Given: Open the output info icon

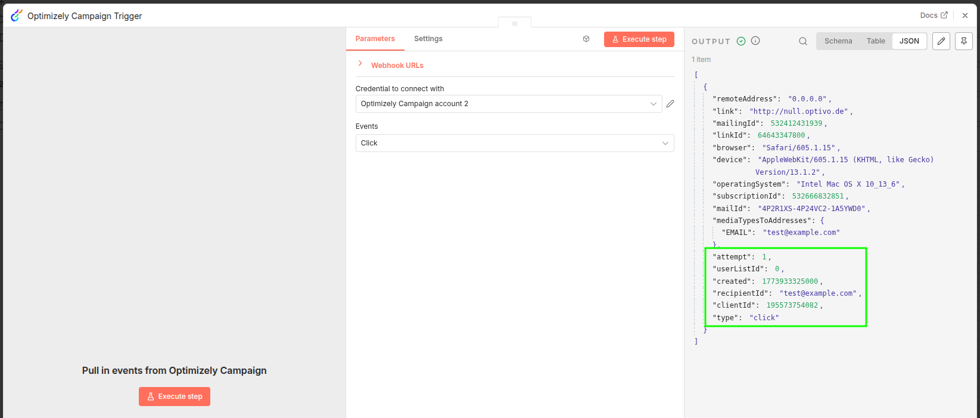Looking at the screenshot, I should [755, 41].
